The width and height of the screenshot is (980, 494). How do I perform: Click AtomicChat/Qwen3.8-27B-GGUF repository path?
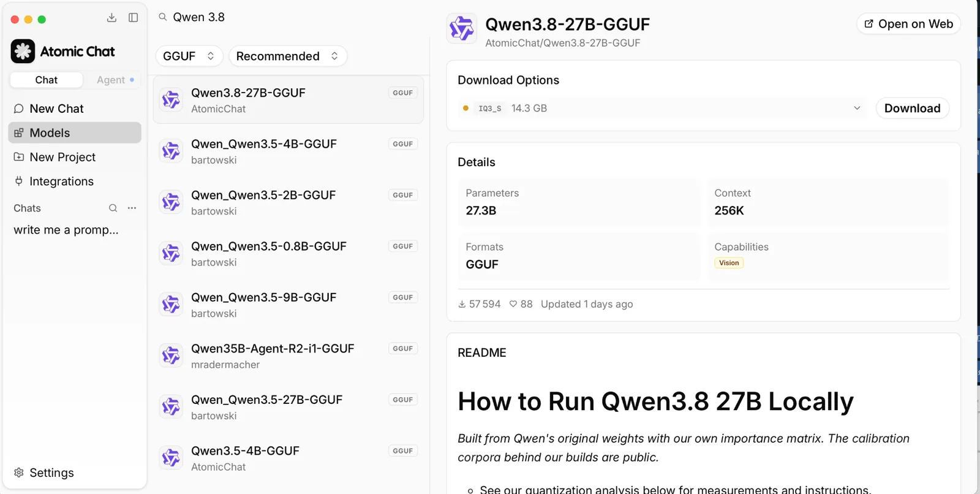coord(563,43)
